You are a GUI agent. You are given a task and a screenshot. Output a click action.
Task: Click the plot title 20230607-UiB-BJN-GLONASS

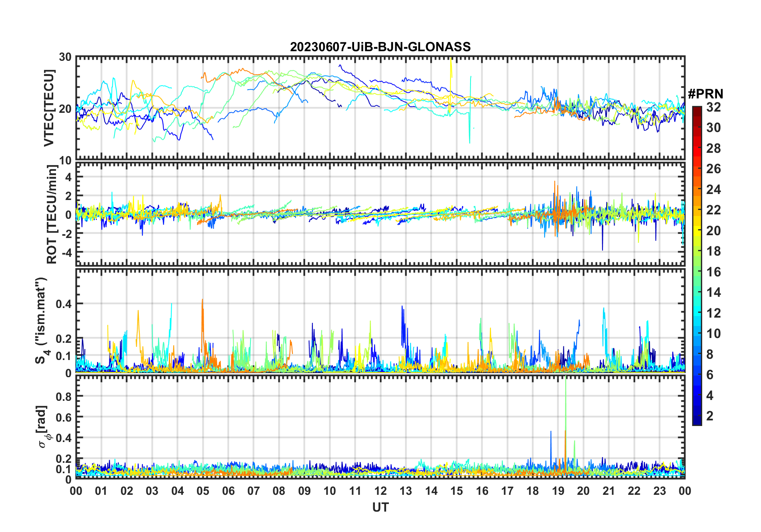coord(380,47)
